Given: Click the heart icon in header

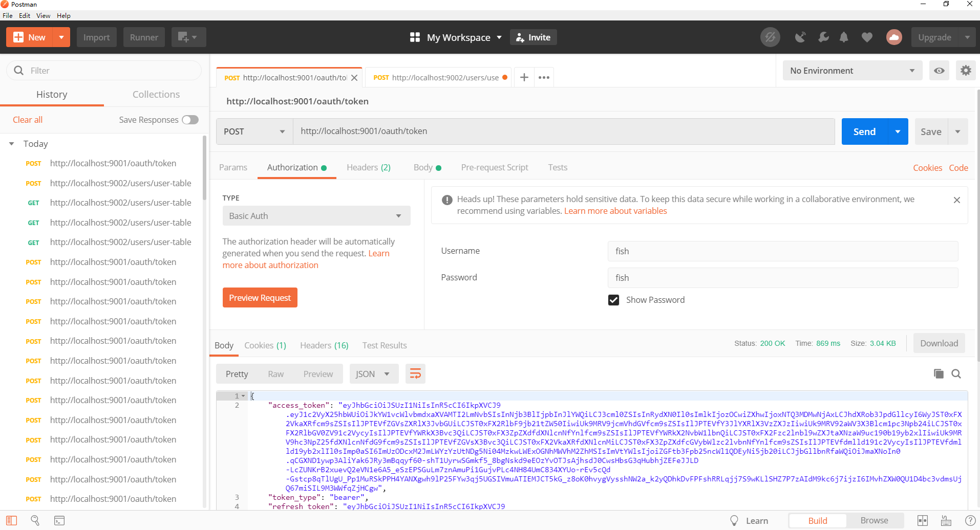Looking at the screenshot, I should pos(867,37).
